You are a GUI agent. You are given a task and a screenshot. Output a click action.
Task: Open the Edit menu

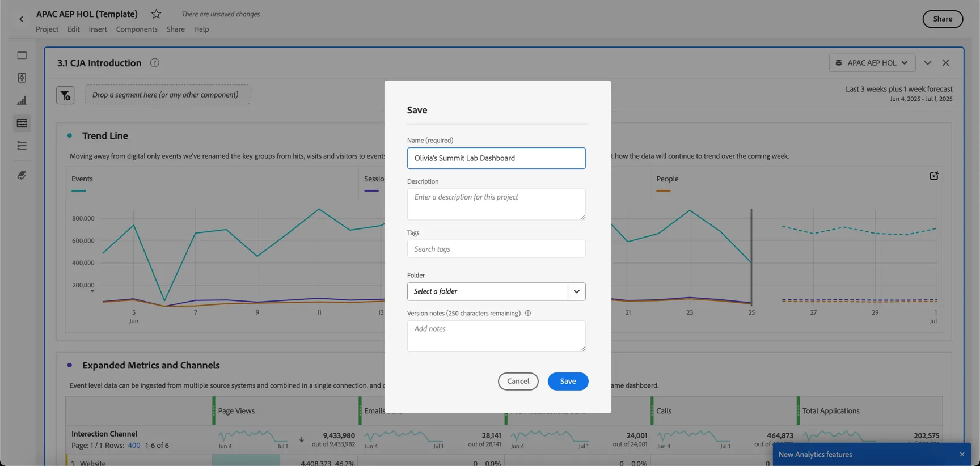pos(74,29)
